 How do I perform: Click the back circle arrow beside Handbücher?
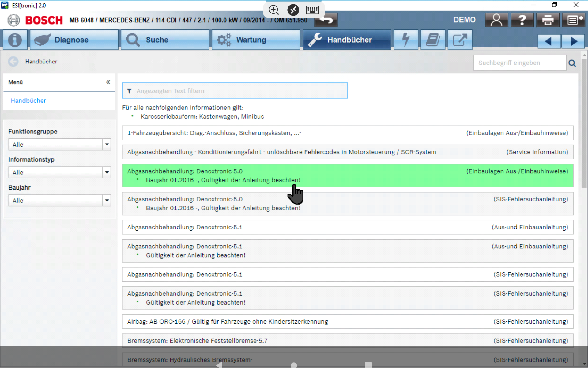tap(13, 62)
